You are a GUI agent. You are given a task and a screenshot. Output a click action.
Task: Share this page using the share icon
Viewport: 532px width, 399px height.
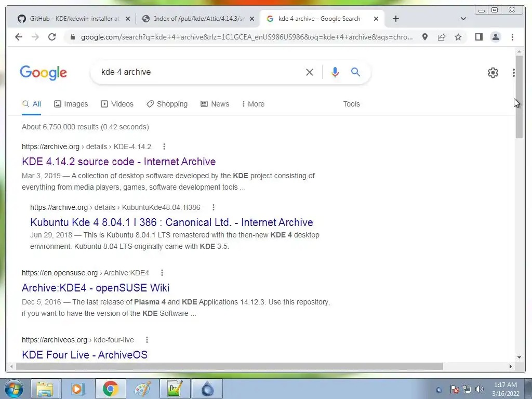click(442, 37)
